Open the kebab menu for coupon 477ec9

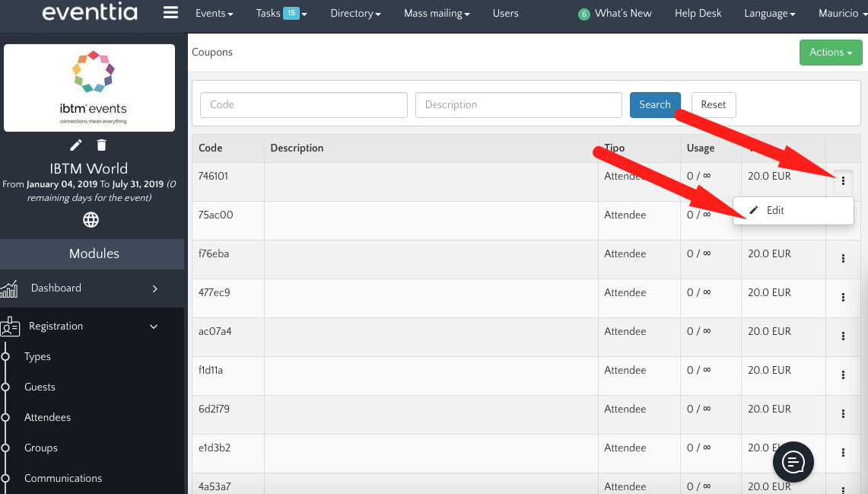843,298
